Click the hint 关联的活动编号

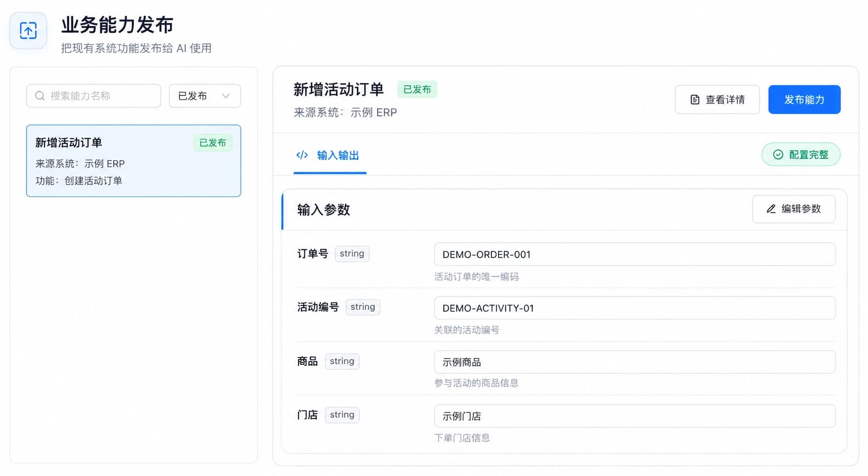point(467,330)
